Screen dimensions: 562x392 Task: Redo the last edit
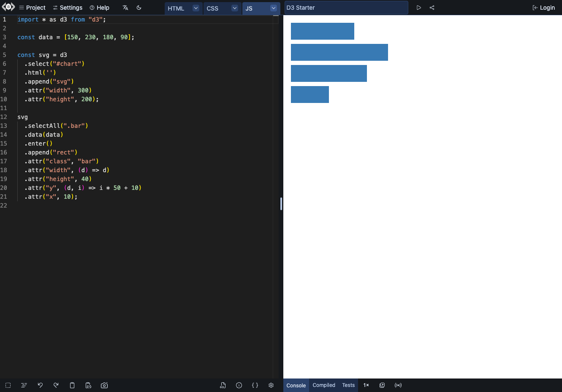coord(56,385)
